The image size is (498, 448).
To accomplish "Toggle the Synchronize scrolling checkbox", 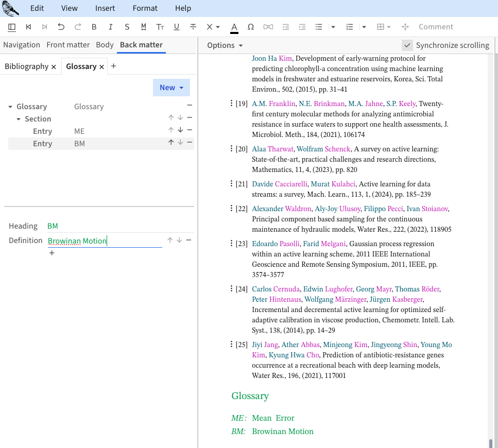I will click(x=407, y=45).
